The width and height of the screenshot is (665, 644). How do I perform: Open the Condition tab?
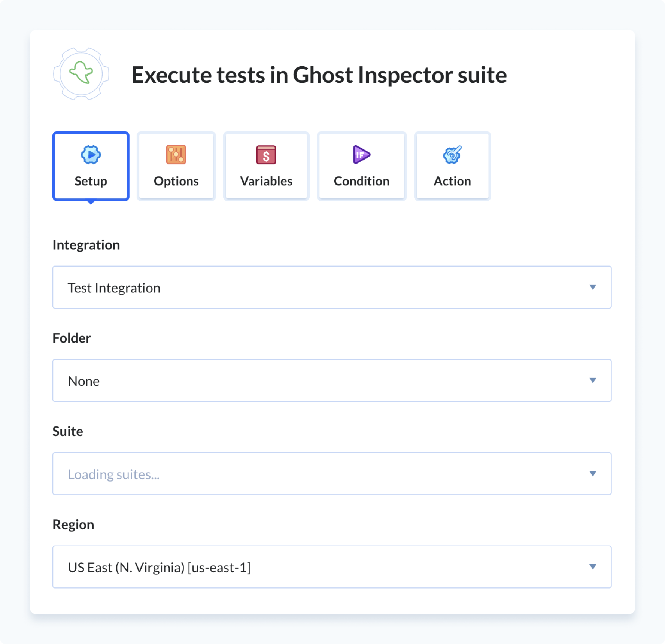click(361, 166)
